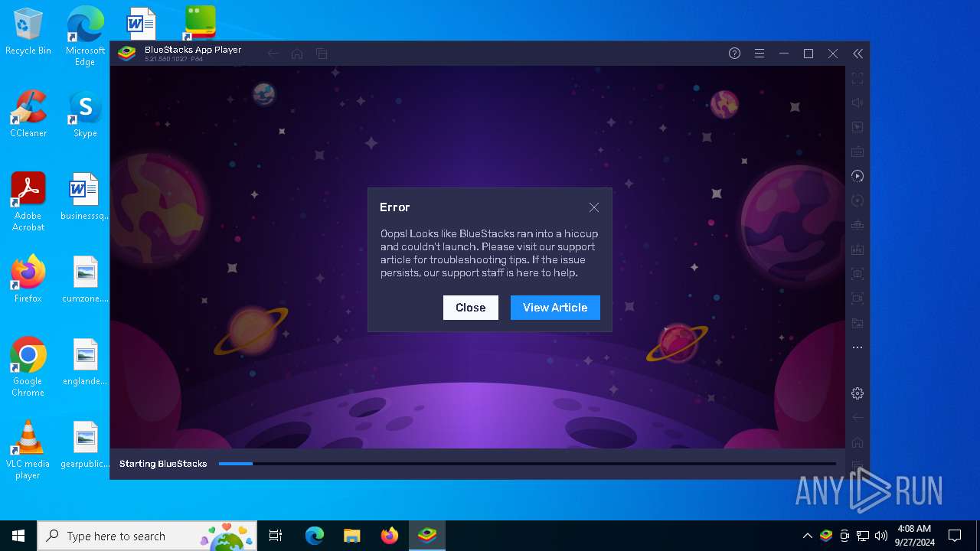Viewport: 980px width, 551px height.
Task: Open network status tray icon
Action: point(863,536)
